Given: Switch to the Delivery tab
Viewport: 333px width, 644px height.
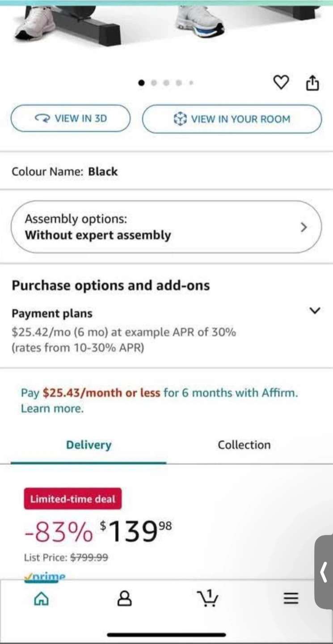Looking at the screenshot, I should [89, 445].
